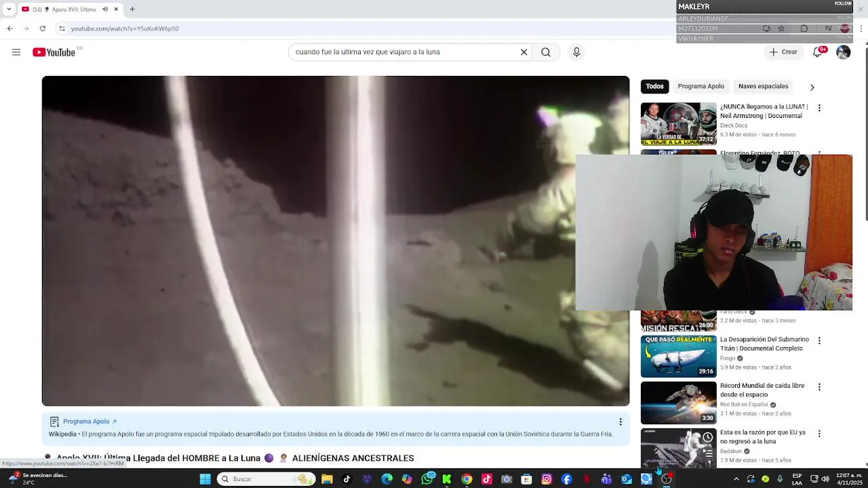Open the taskbar volume control
The image size is (868, 488).
[x=825, y=479]
